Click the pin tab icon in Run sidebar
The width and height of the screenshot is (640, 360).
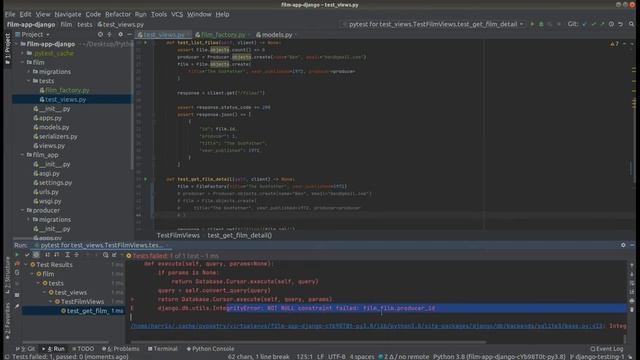tap(17, 306)
